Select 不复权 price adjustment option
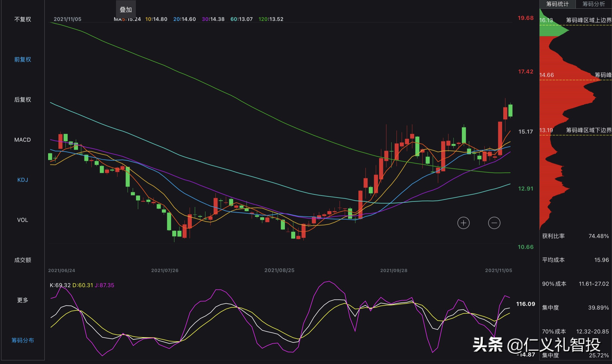The height and width of the screenshot is (364, 612). click(x=23, y=19)
